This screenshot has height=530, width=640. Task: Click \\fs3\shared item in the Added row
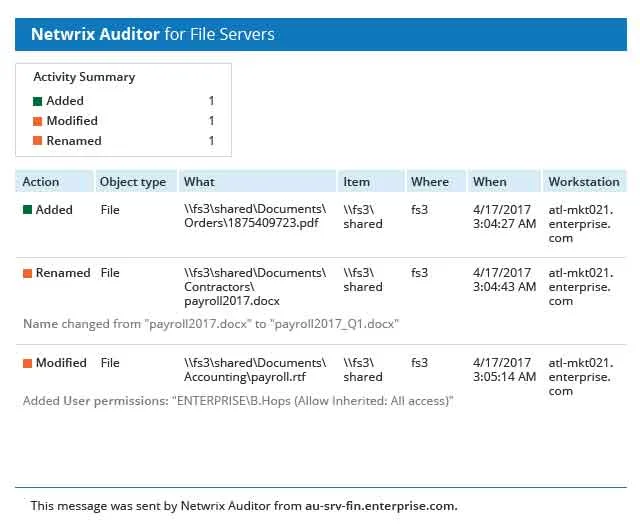pyautogui.click(x=363, y=217)
